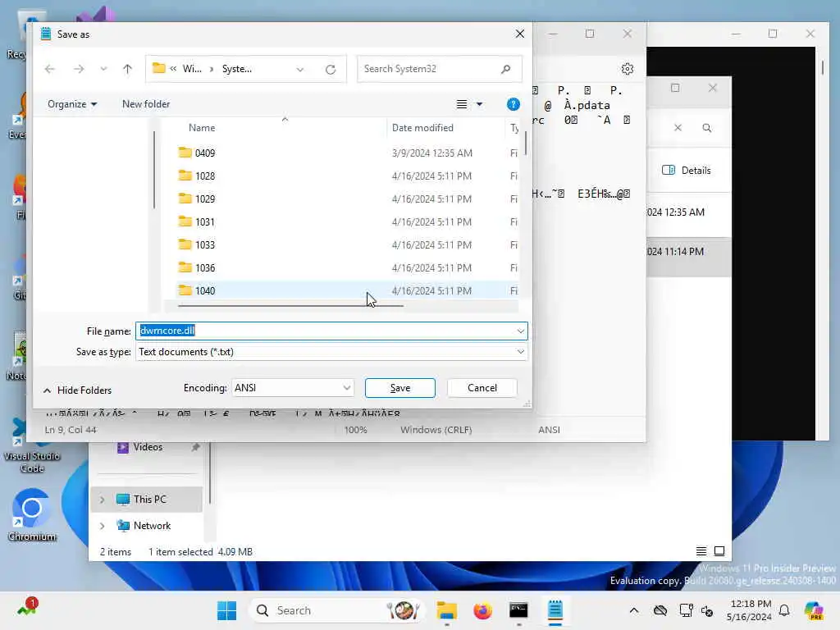
Task: Select folder 1040
Action: tap(347, 291)
